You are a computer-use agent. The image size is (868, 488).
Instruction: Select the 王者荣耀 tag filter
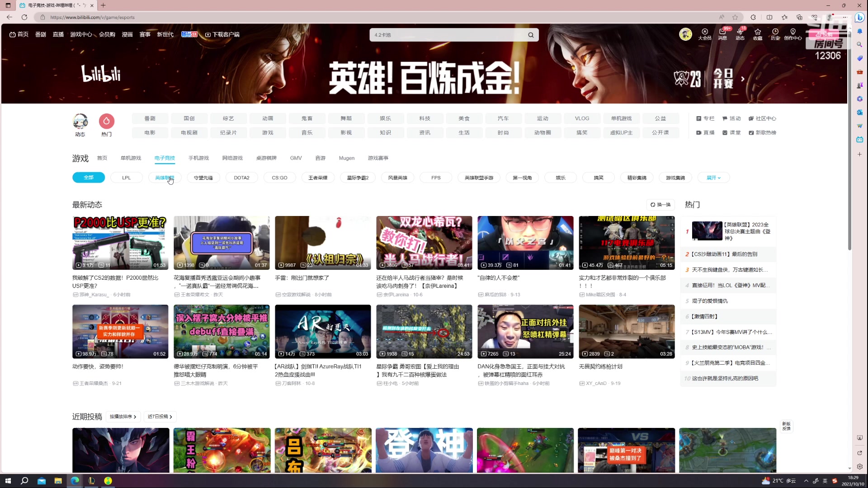click(318, 178)
